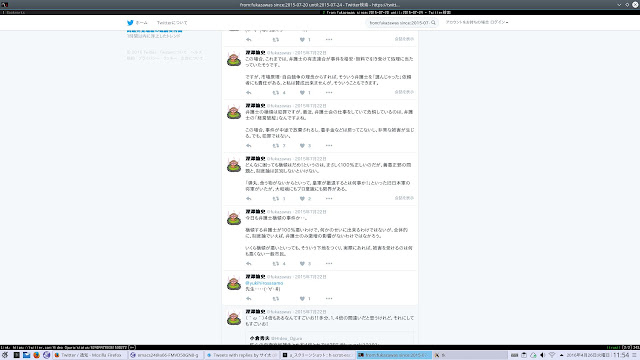
Task: Click the Twitter bird logo in header
Action: coord(130,23)
